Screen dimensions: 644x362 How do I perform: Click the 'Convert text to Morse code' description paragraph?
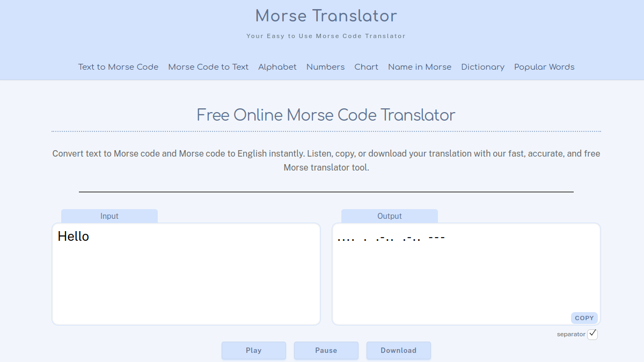[326, 160]
